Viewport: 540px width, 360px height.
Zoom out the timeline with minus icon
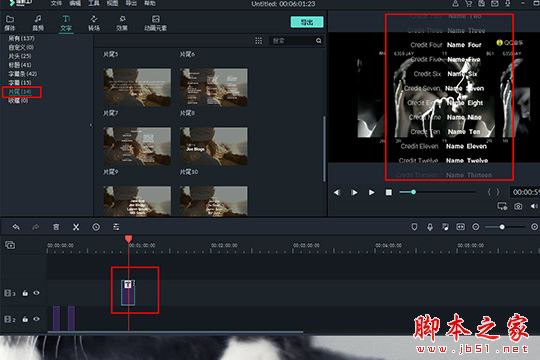pos(476,227)
